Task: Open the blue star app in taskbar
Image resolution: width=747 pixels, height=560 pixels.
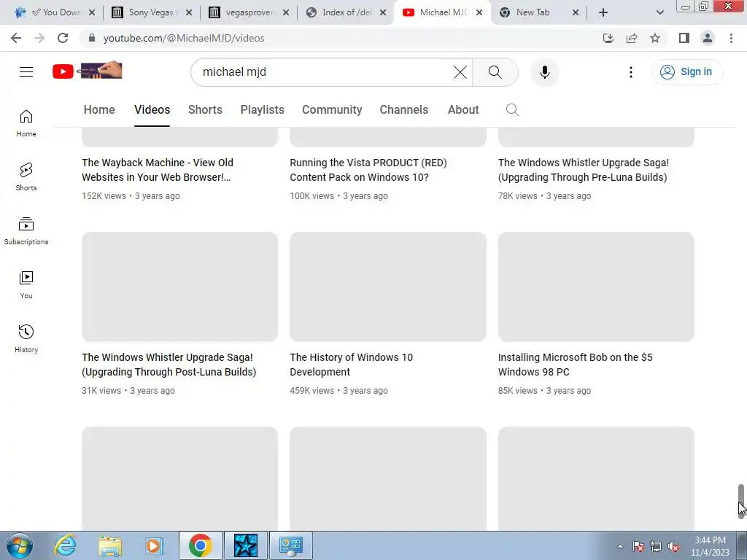Action: [x=246, y=545]
